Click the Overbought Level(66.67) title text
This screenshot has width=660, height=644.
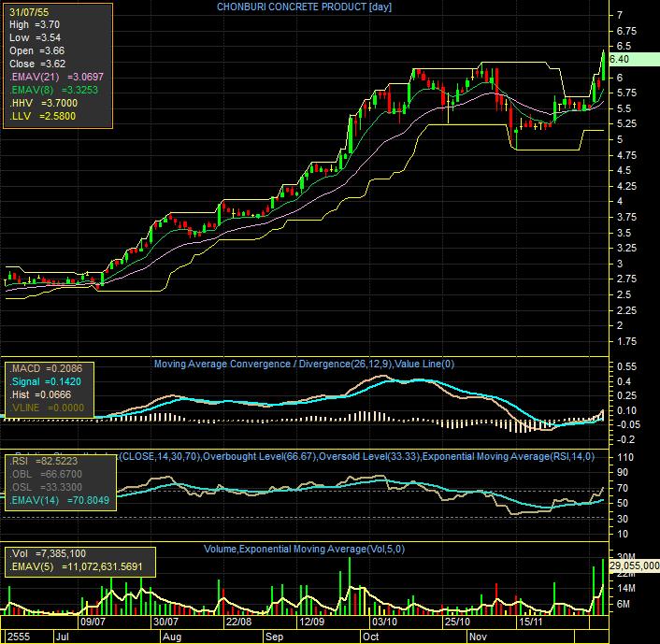click(x=260, y=457)
